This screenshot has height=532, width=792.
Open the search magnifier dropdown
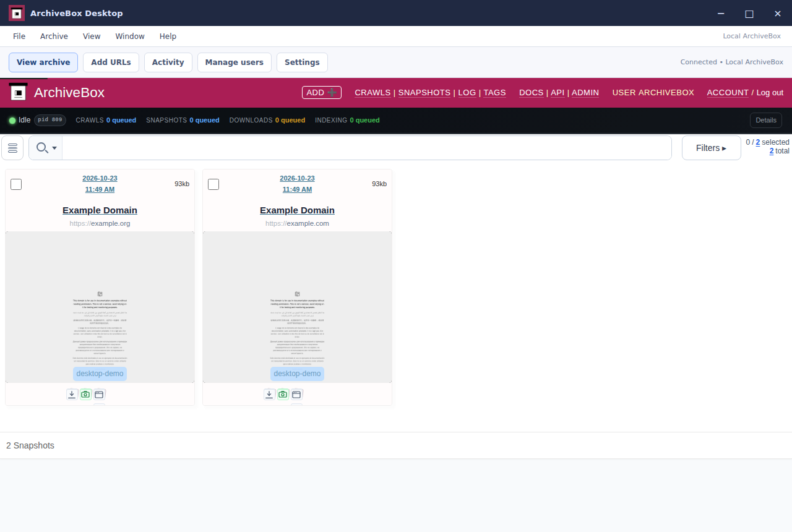tap(46, 148)
